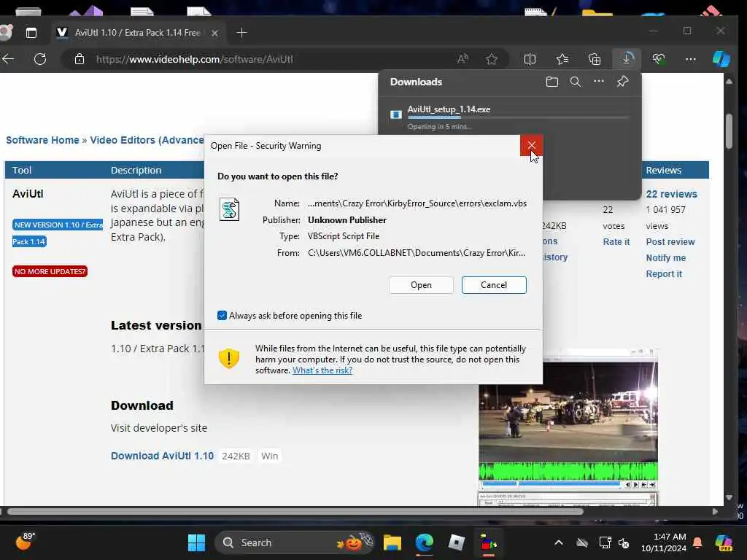Open Edge Settings and more menu
Image resolution: width=747 pixels, height=560 pixels.
tap(690, 59)
